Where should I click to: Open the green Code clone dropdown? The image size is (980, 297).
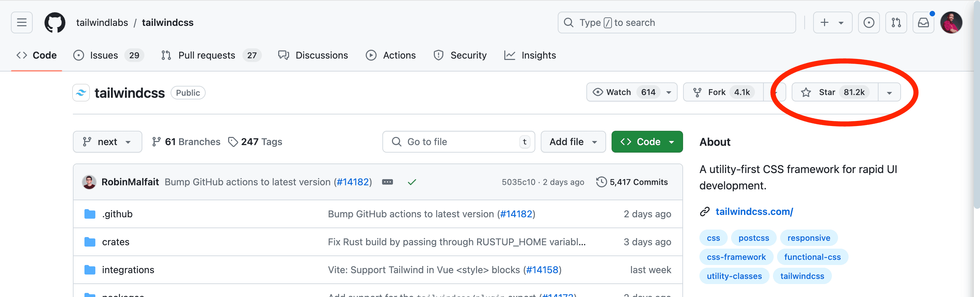pyautogui.click(x=647, y=142)
